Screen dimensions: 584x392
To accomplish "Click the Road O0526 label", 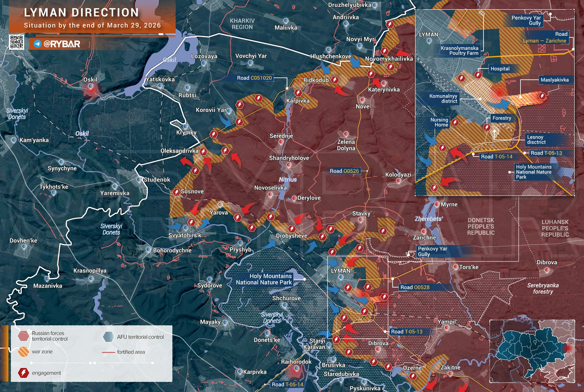I will click(x=344, y=171).
